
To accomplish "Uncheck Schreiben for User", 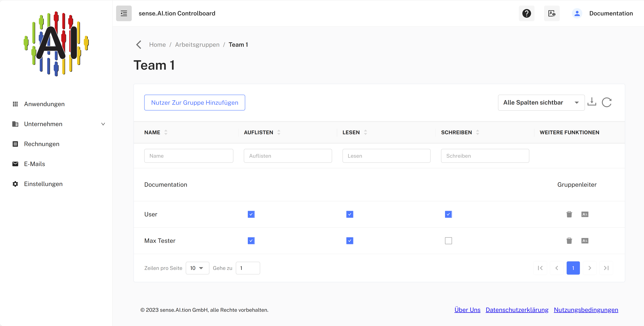I will point(449,214).
